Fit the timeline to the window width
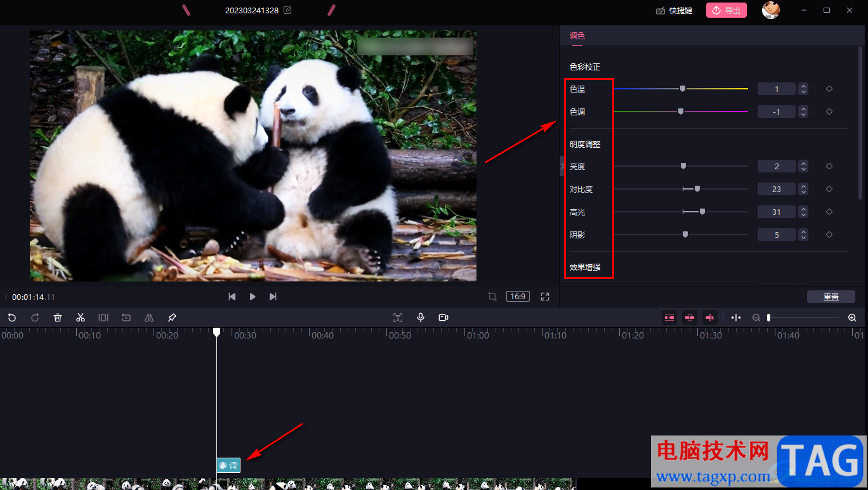868x490 pixels. pos(736,318)
